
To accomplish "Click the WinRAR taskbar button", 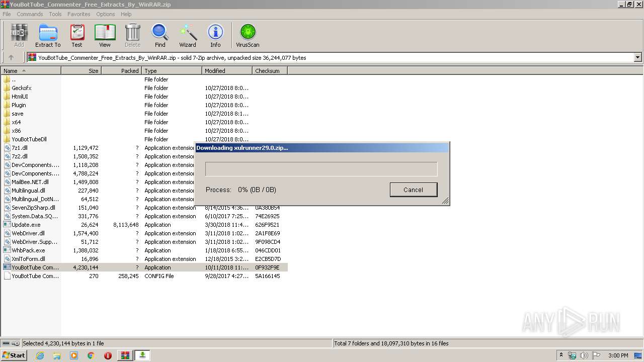I will point(125,355).
